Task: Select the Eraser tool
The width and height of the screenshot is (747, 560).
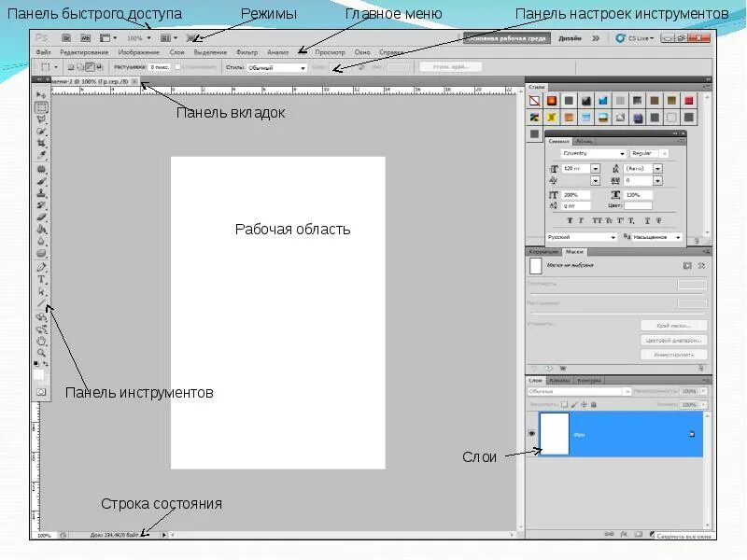Action: [41, 217]
